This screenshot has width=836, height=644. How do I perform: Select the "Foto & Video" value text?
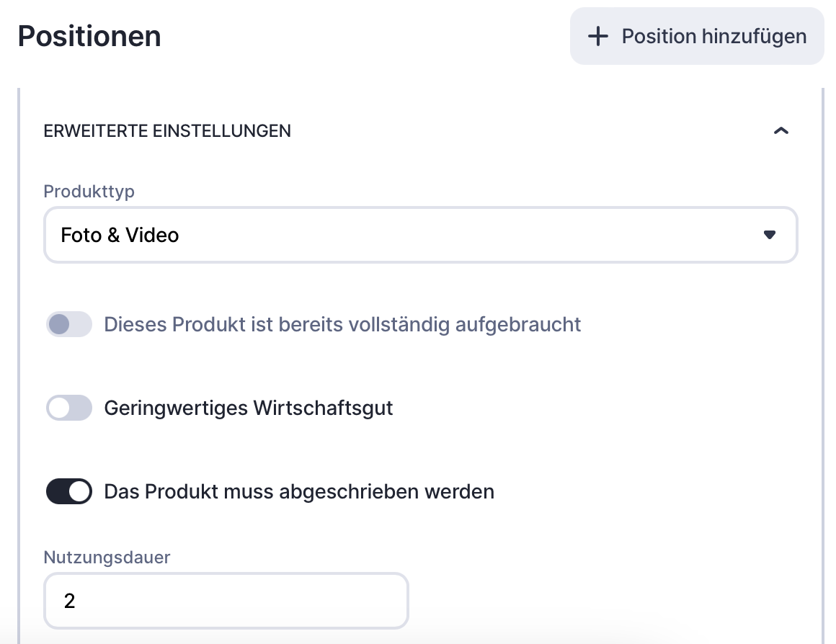click(x=120, y=235)
